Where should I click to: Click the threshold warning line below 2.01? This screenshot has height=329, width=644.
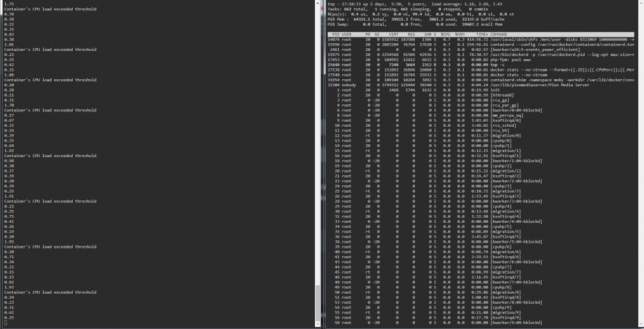click(50, 50)
